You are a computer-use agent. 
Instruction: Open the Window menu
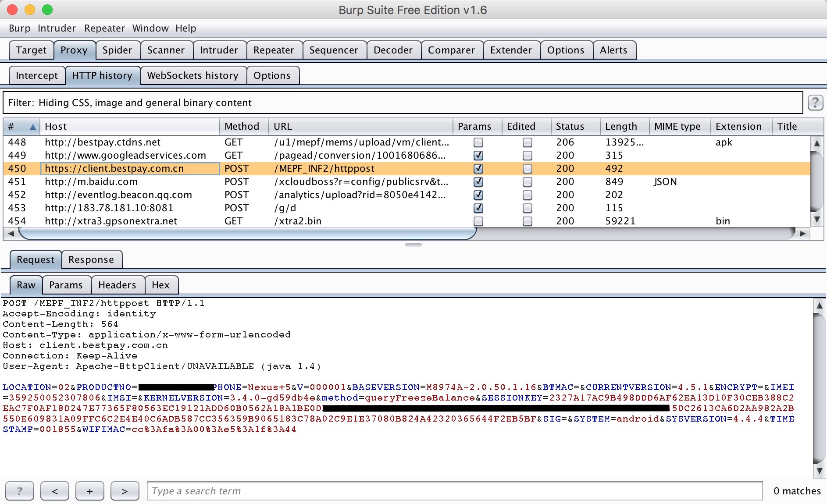(x=150, y=28)
